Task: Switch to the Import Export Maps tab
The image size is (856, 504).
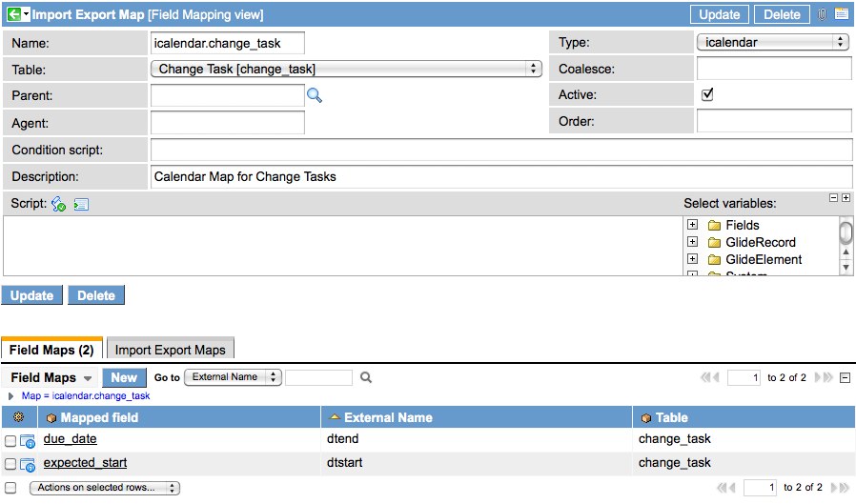Action: coord(170,350)
